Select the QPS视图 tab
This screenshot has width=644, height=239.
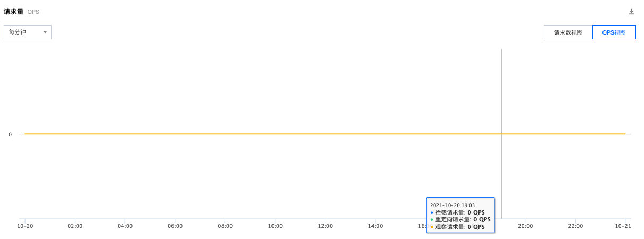tap(614, 32)
